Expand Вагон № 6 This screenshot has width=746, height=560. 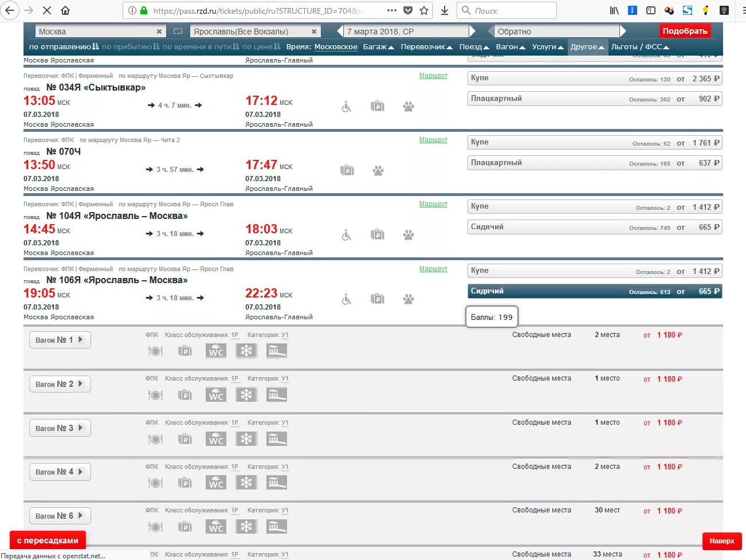(60, 516)
